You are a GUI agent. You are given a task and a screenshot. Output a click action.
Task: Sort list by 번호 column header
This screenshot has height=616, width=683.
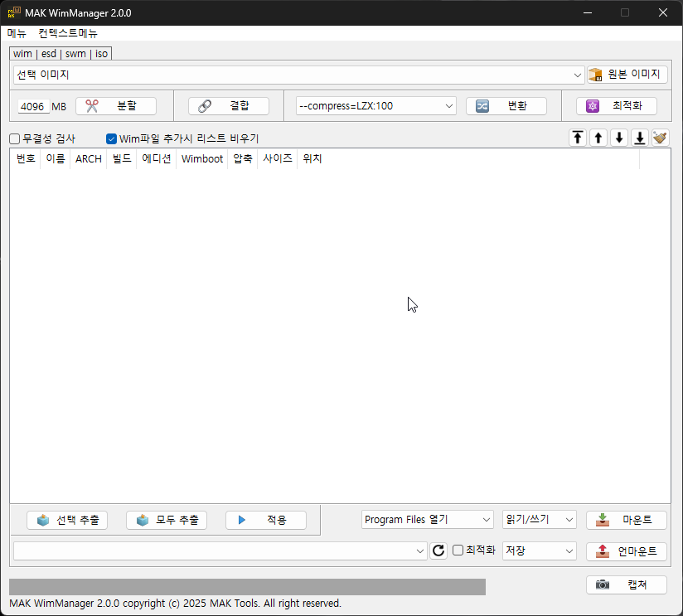pyautogui.click(x=26, y=158)
